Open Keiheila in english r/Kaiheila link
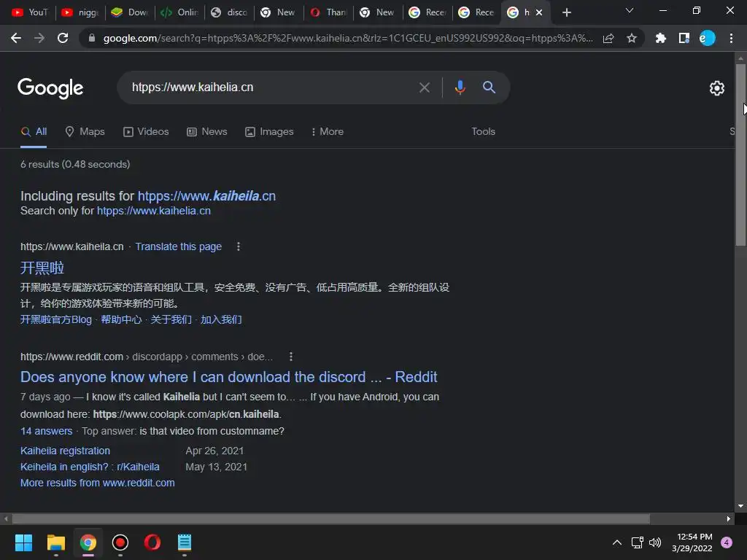The height and width of the screenshot is (560, 747). (x=90, y=467)
